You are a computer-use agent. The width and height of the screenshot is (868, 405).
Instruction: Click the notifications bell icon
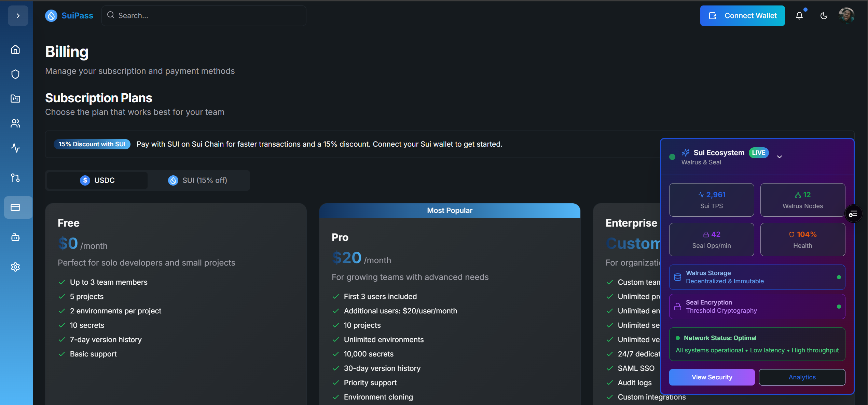coord(799,16)
